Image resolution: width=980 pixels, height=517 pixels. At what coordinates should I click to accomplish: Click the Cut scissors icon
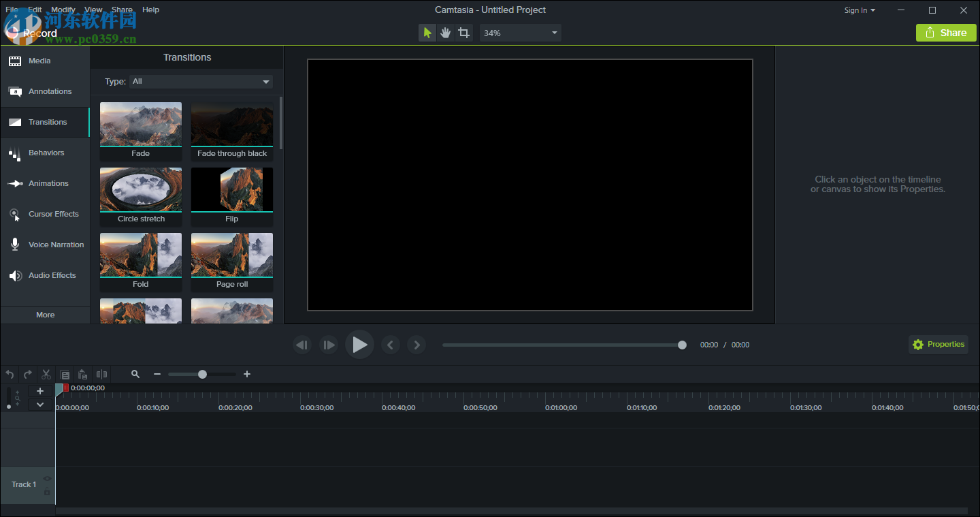[46, 374]
